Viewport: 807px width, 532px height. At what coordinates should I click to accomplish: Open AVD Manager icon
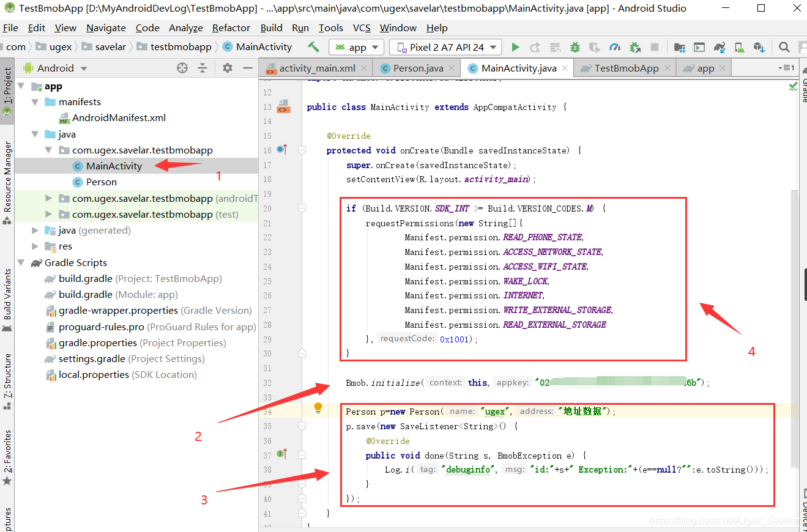tap(739, 47)
